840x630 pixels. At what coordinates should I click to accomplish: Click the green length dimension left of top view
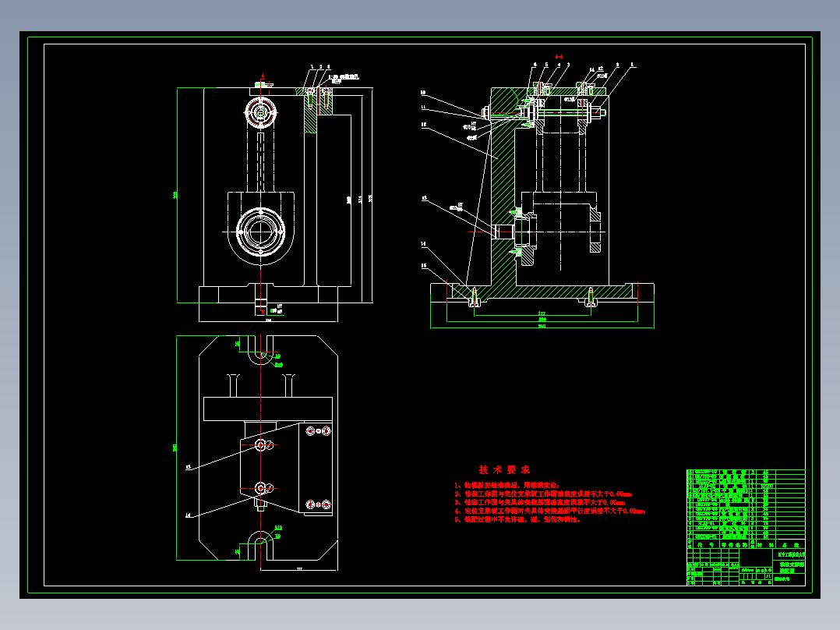point(175,448)
